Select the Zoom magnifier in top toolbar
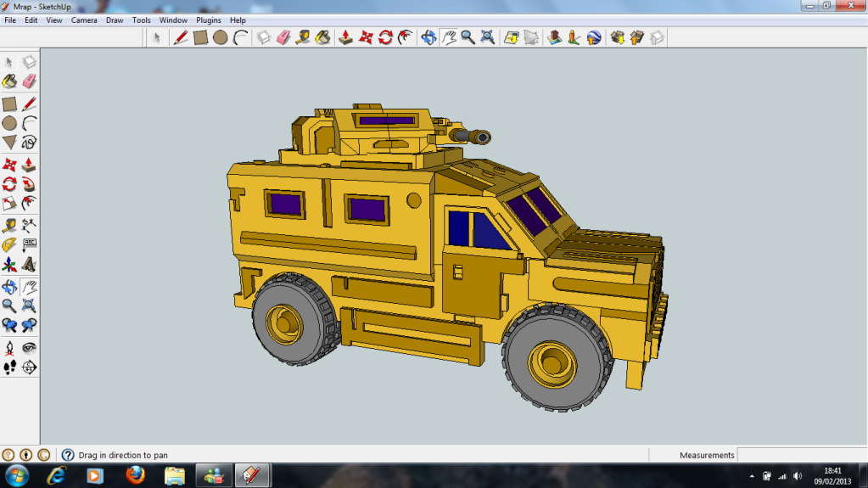 pyautogui.click(x=468, y=37)
